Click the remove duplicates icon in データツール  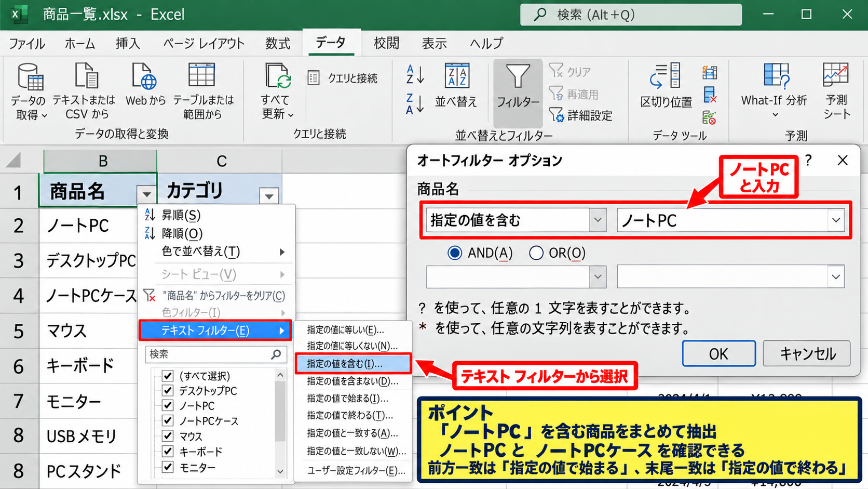[710, 95]
